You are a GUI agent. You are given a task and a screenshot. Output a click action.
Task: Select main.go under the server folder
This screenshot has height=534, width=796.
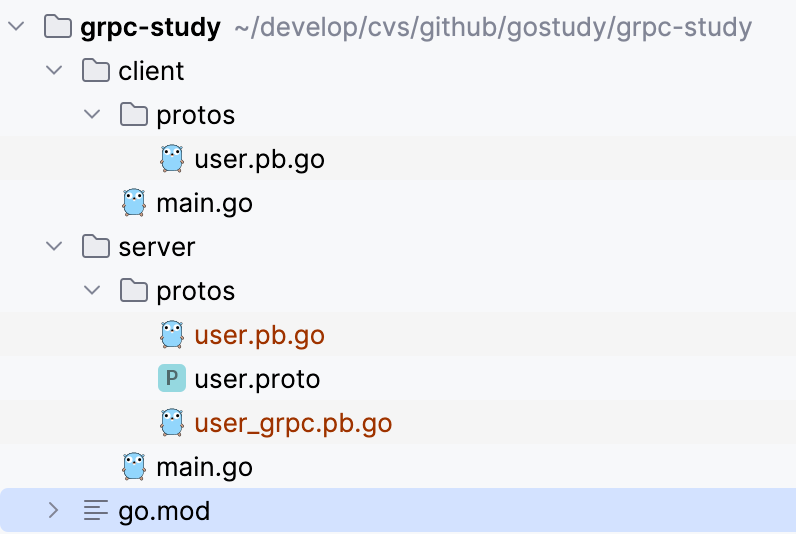(204, 467)
